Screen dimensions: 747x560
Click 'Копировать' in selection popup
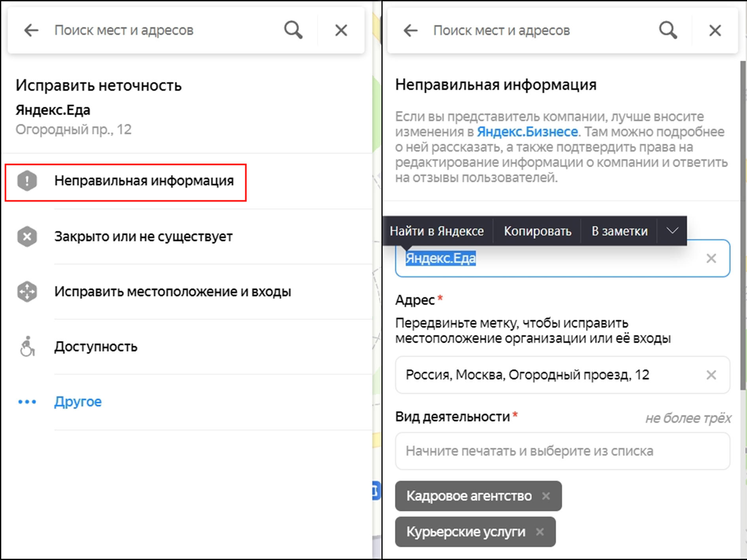click(538, 231)
